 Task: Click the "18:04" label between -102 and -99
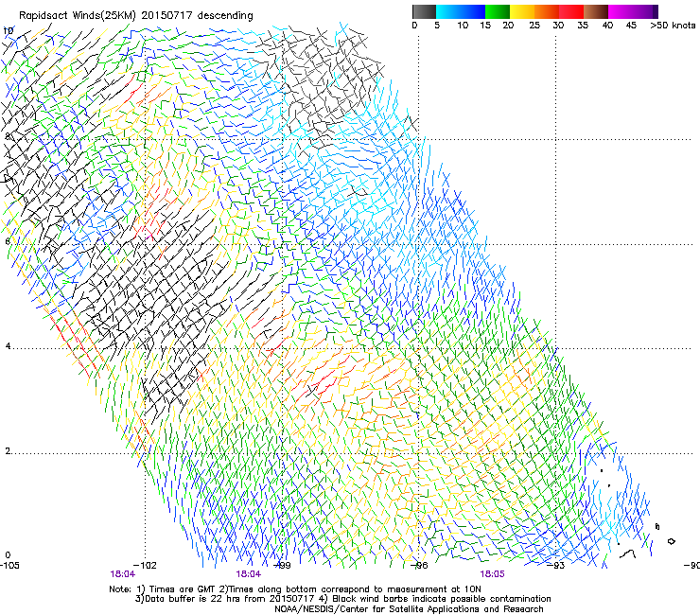tap(248, 574)
